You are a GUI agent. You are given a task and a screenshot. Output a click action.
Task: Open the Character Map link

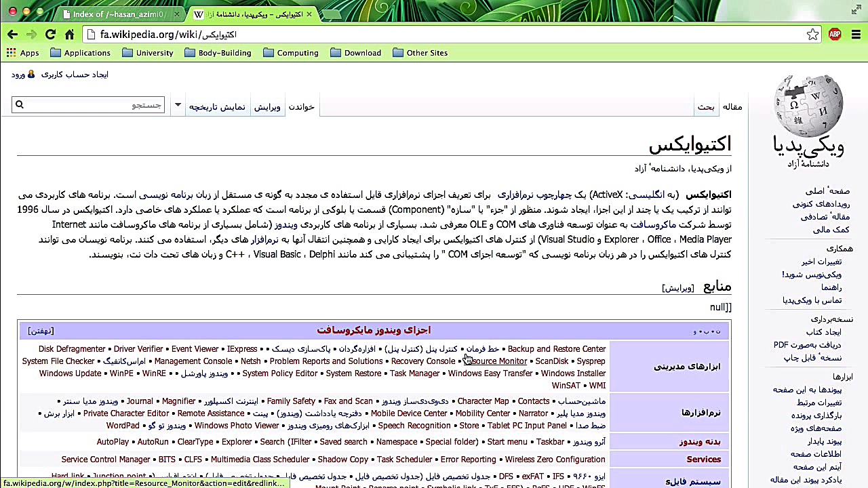(483, 401)
